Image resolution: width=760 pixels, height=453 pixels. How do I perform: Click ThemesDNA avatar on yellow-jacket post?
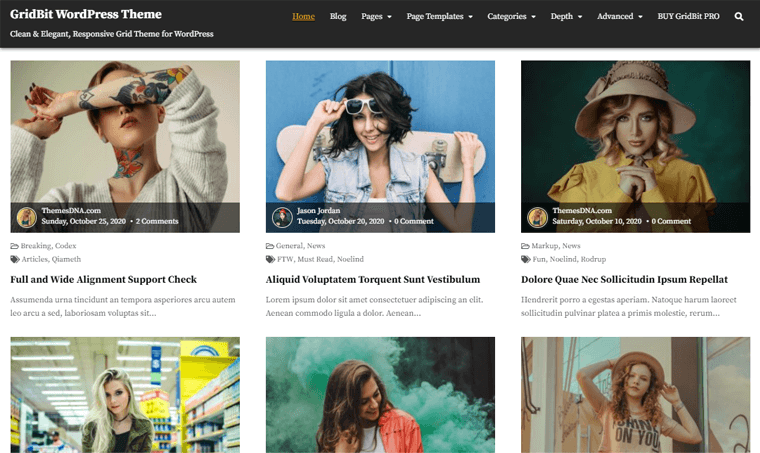538,218
